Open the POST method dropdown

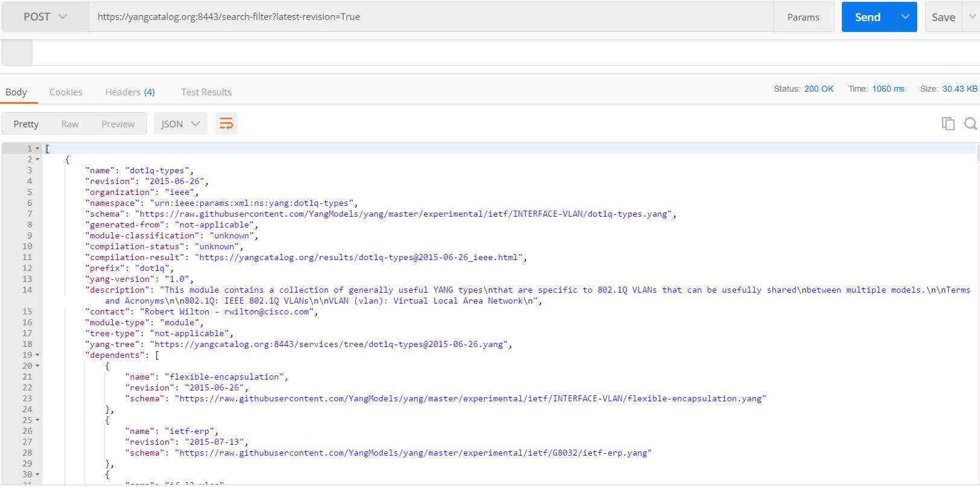pyautogui.click(x=45, y=17)
